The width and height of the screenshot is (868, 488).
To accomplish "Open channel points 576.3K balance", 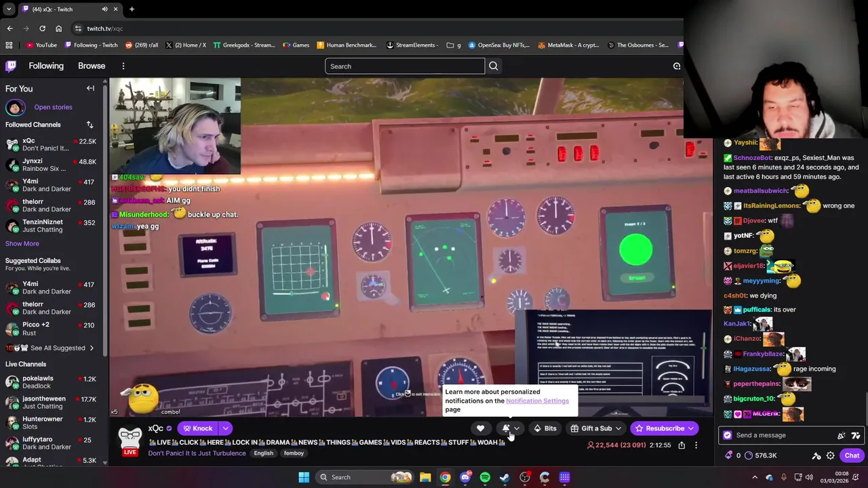I will pyautogui.click(x=760, y=455).
